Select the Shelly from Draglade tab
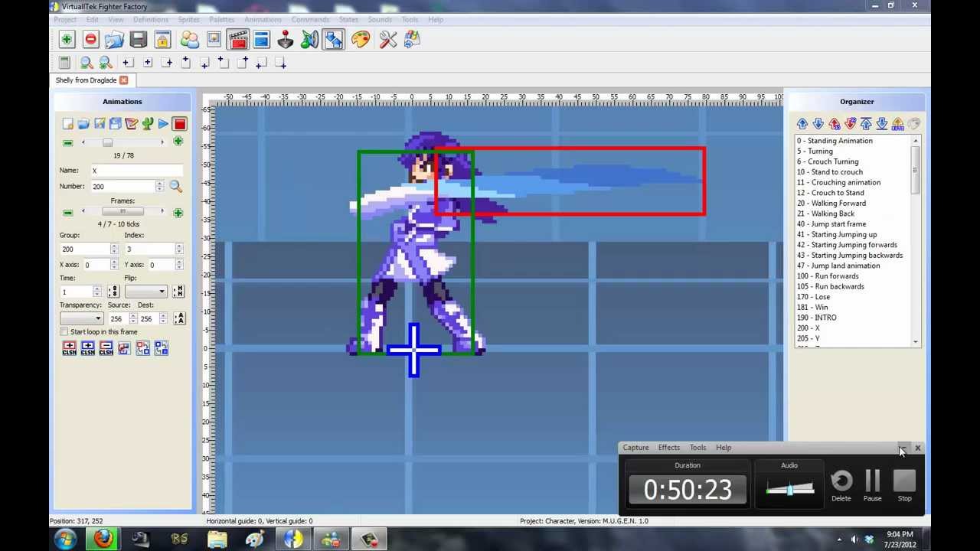The width and height of the screenshot is (980, 551). click(x=86, y=80)
